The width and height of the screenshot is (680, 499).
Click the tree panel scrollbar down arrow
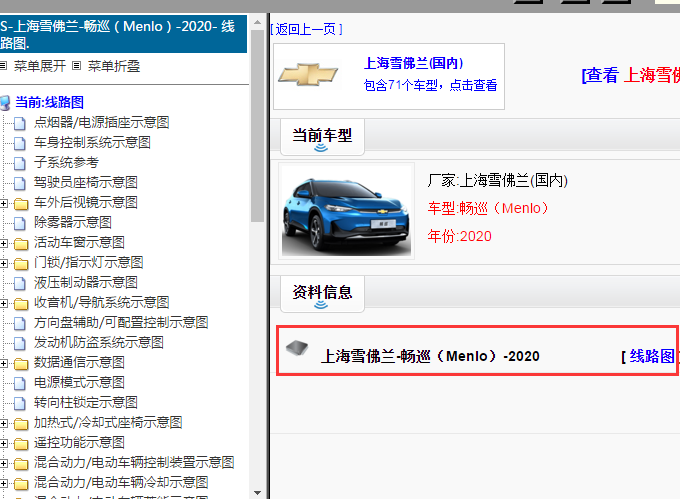[257, 493]
